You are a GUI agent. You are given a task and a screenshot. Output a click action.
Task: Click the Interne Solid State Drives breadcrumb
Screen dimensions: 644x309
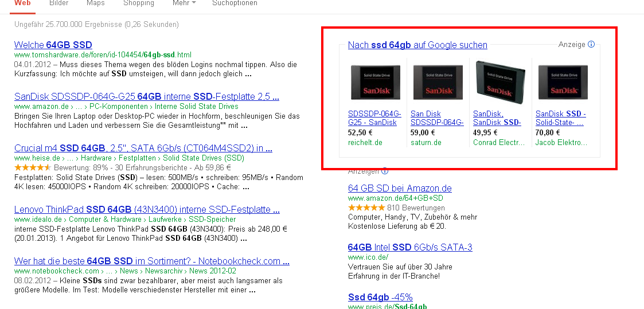coord(196,106)
